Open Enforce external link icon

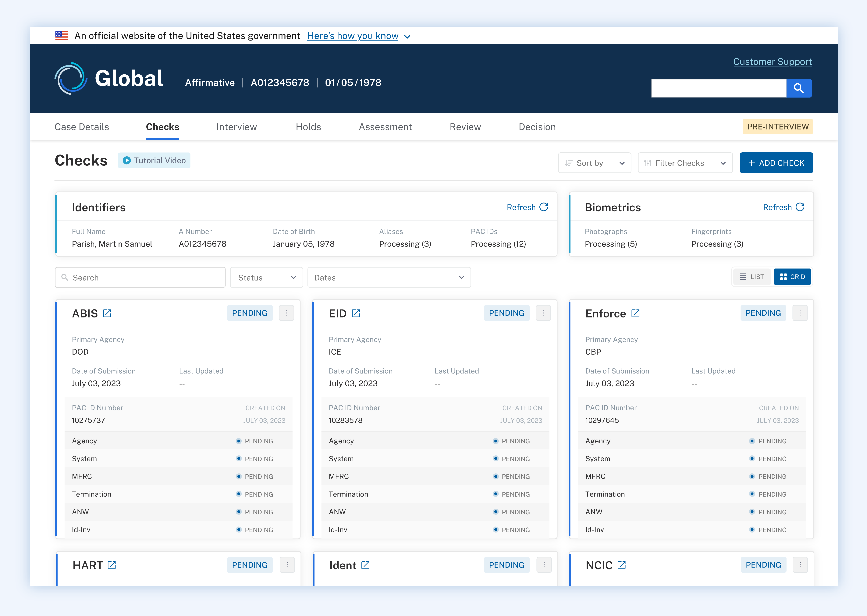point(636,313)
